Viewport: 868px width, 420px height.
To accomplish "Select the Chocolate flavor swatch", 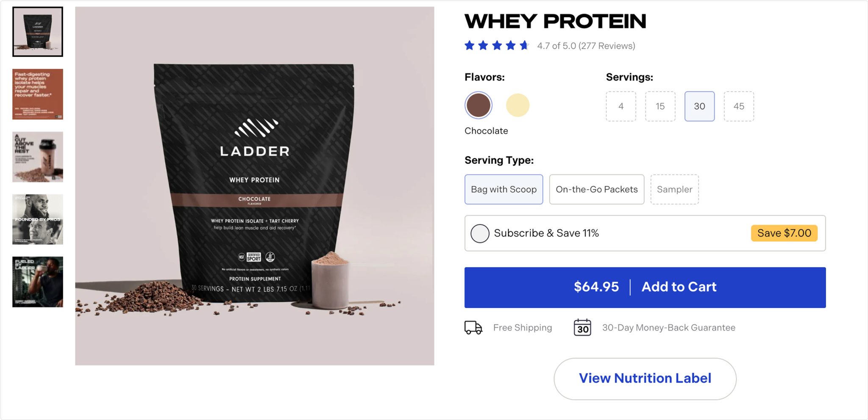I will (x=479, y=105).
